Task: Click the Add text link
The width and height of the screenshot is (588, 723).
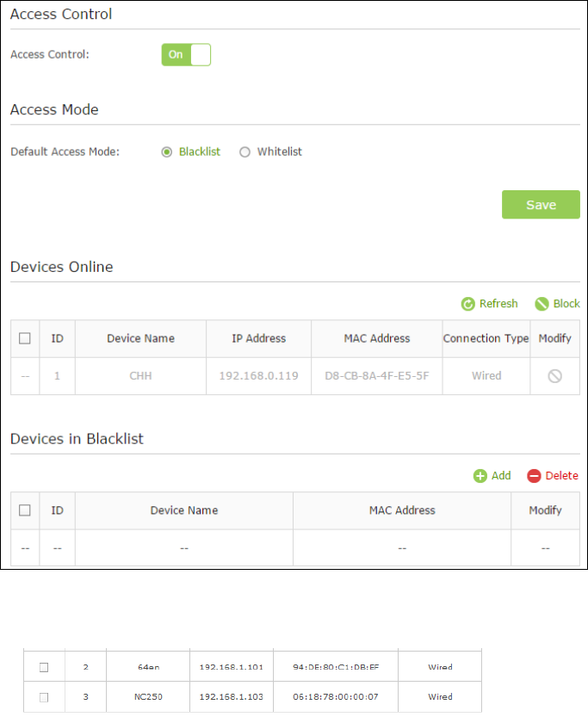Action: [x=501, y=476]
